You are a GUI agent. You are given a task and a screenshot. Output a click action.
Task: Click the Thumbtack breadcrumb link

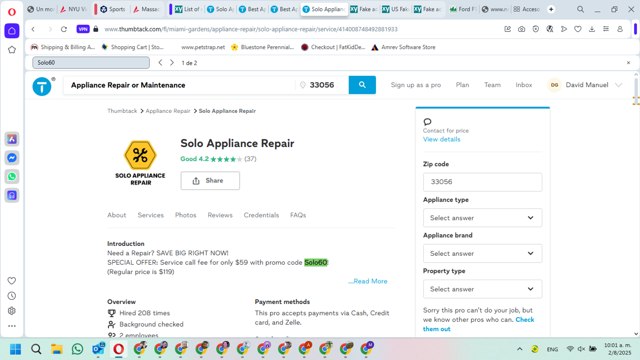pyautogui.click(x=122, y=111)
